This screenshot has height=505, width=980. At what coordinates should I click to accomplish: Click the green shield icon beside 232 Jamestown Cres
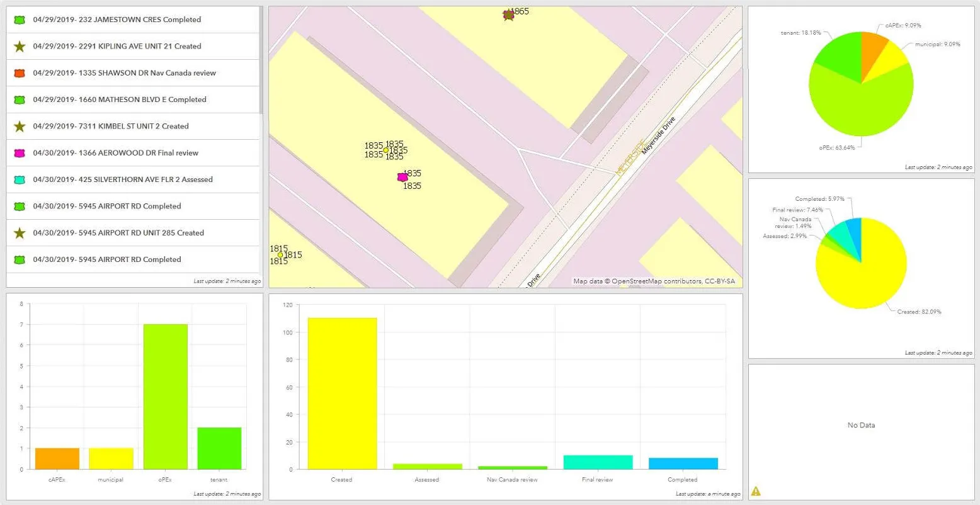[x=20, y=20]
